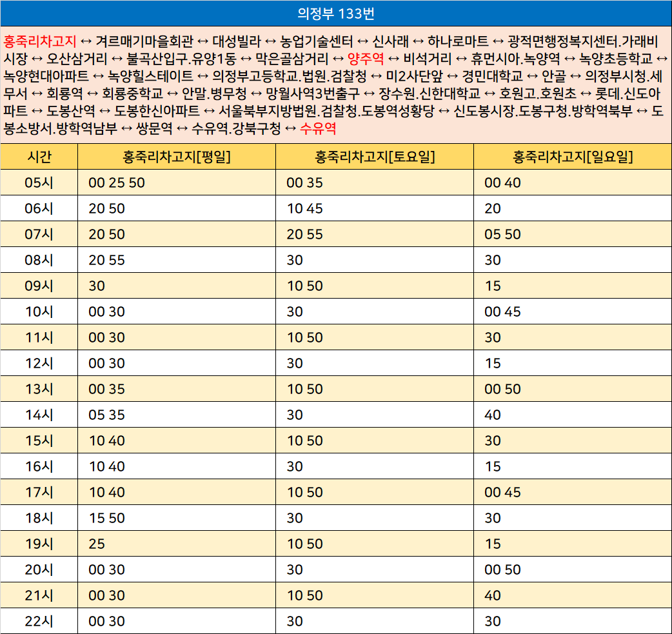Click Saturday 07시 times 20 55
Image resolution: width=672 pixels, height=634 pixels.
click(304, 234)
